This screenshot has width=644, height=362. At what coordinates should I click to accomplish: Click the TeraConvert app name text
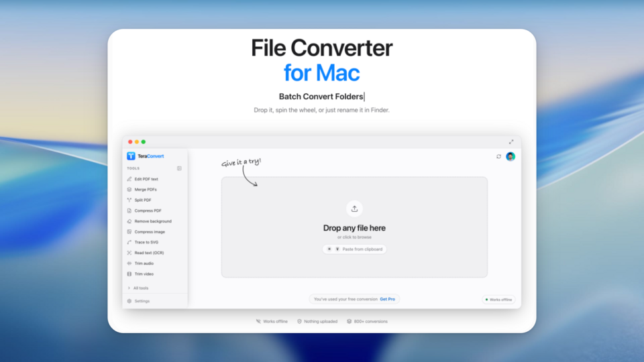pyautogui.click(x=151, y=156)
